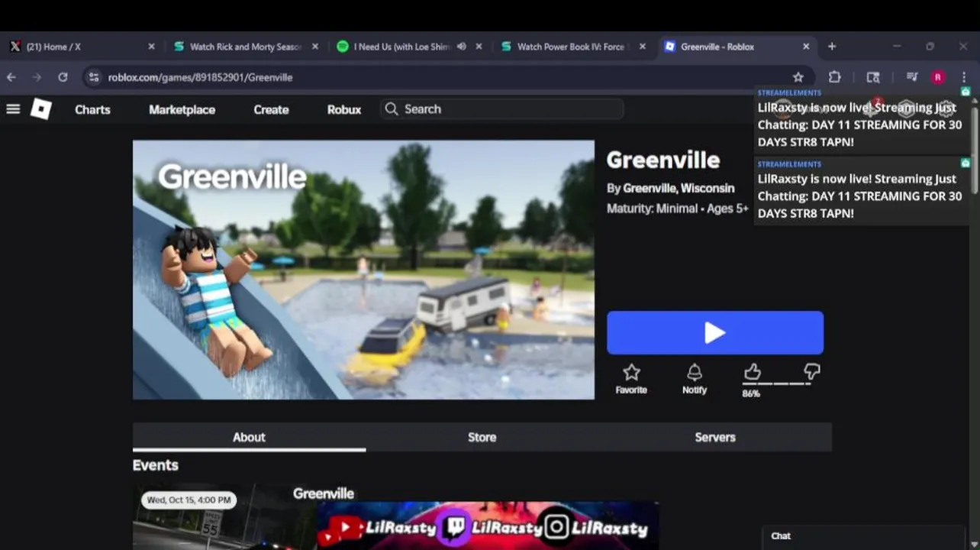Click the Events heading
The image size is (980, 550).
156,465
